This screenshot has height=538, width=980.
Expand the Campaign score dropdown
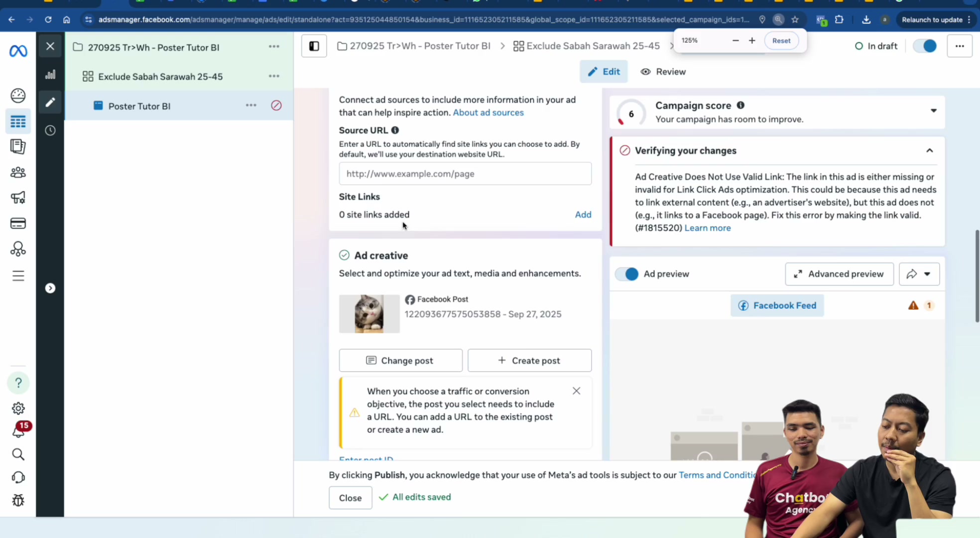click(x=933, y=111)
